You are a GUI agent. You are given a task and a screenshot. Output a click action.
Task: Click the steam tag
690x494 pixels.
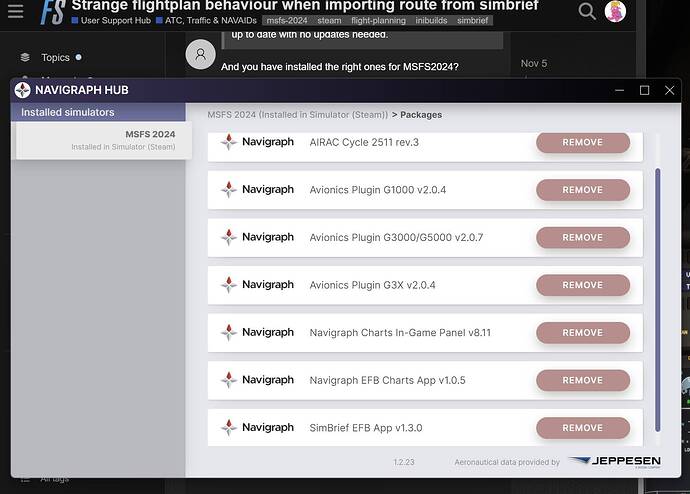[329, 20]
